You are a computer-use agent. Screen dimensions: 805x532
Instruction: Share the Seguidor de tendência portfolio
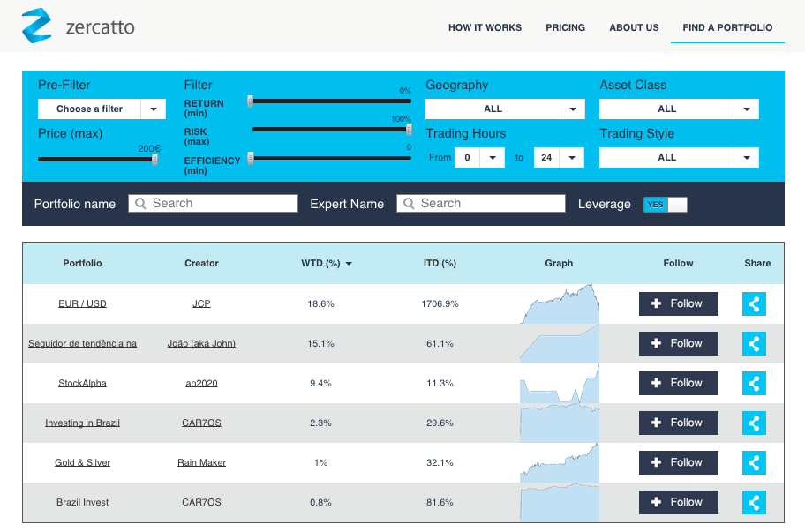tap(754, 343)
